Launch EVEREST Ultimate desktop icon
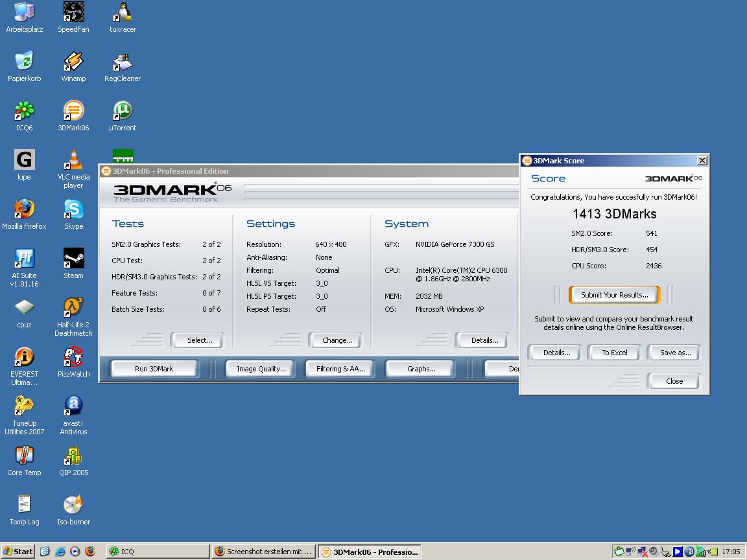The width and height of the screenshot is (747, 560). pyautogui.click(x=24, y=366)
